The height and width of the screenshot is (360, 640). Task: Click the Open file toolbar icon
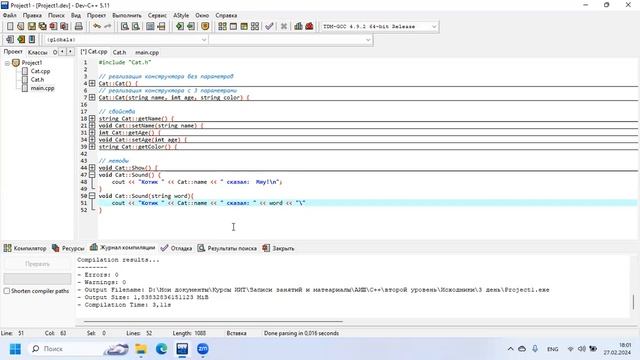[21, 27]
